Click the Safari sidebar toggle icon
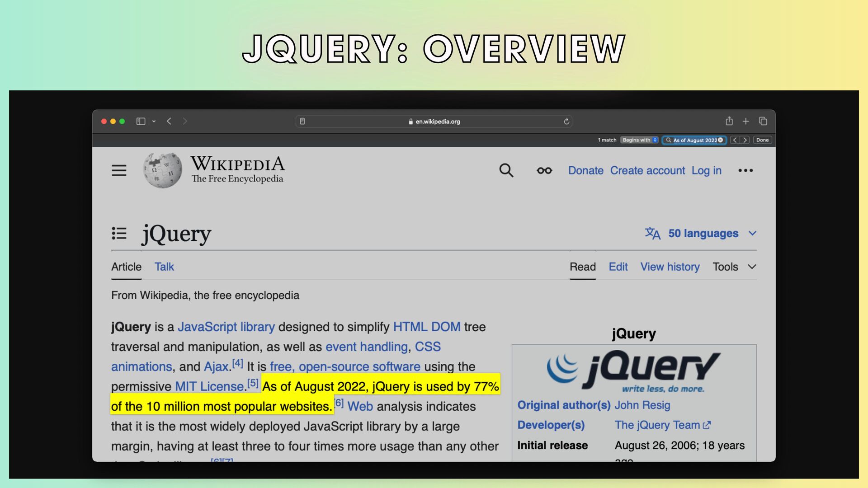Screen dimensions: 868x488 click(141, 121)
